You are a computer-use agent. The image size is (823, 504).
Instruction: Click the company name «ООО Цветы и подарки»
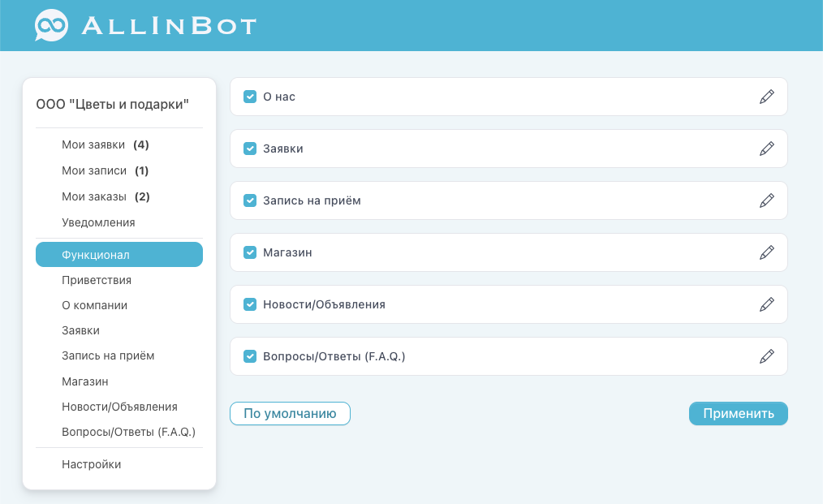tap(113, 104)
